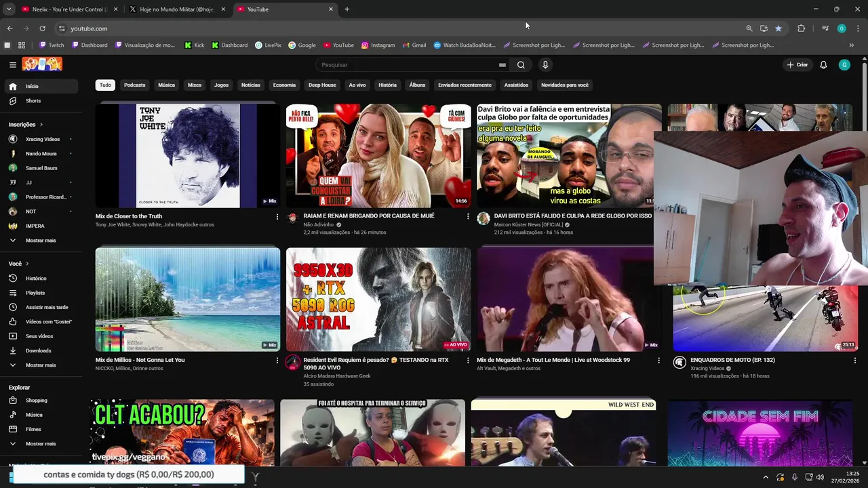Open Xracing Videos subscription channel
Image resolution: width=868 pixels, height=488 pixels.
click(x=43, y=139)
